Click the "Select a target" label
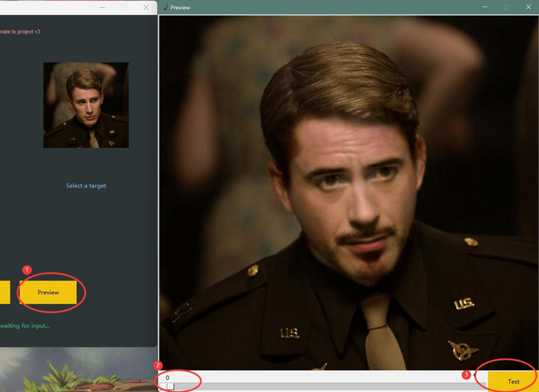Image resolution: width=539 pixels, height=392 pixels. click(86, 186)
